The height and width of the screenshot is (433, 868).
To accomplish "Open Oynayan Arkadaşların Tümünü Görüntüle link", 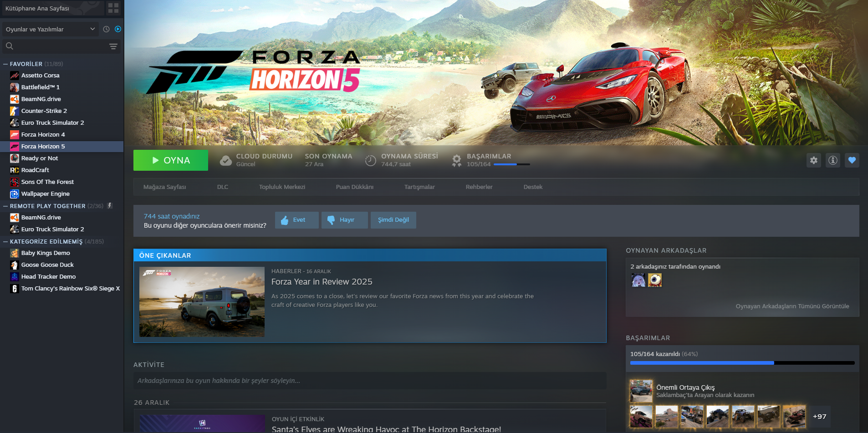I will point(792,306).
